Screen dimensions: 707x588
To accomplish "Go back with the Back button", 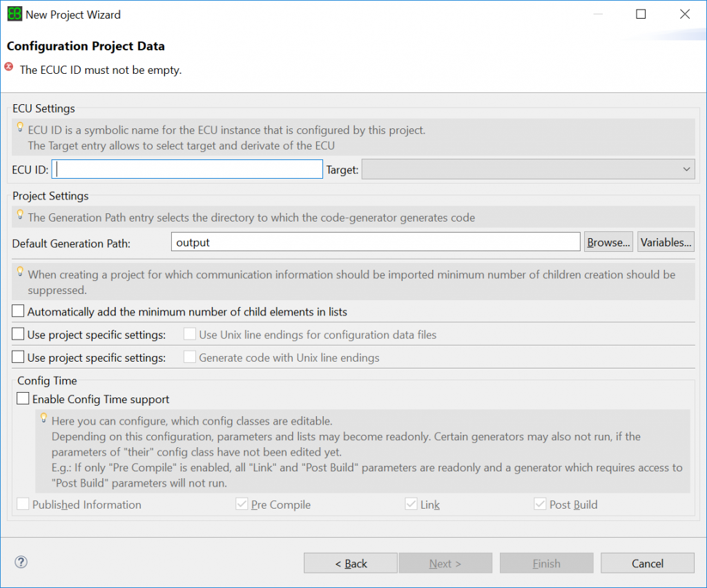I will click(x=351, y=564).
